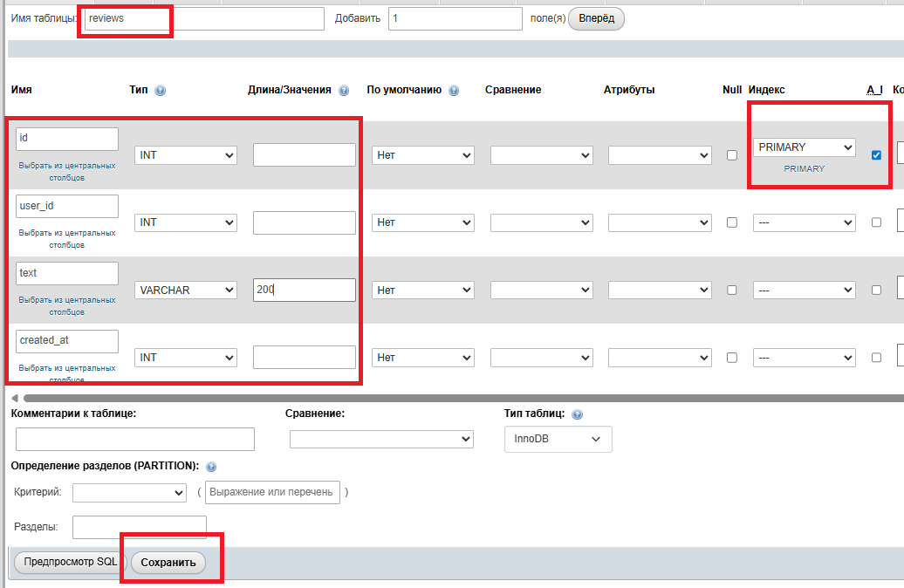This screenshot has width=904, height=588.
Task: Expand the InnoDB table type dropdown
Action: pos(558,440)
